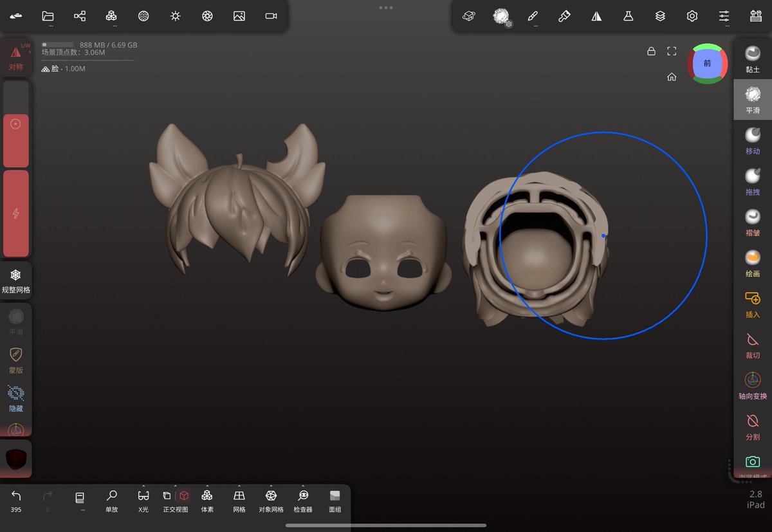
Task: Toggle the red cube orthographic icon
Action: point(184,495)
